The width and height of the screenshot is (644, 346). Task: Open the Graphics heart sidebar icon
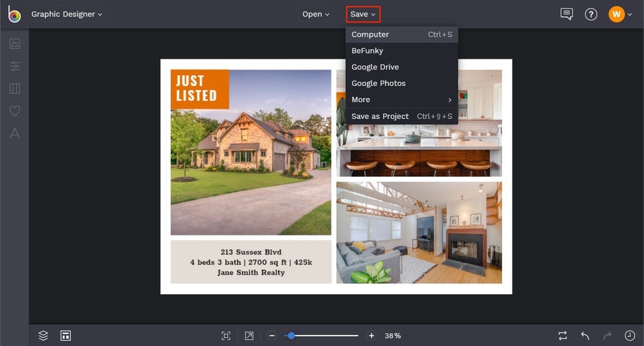point(15,111)
